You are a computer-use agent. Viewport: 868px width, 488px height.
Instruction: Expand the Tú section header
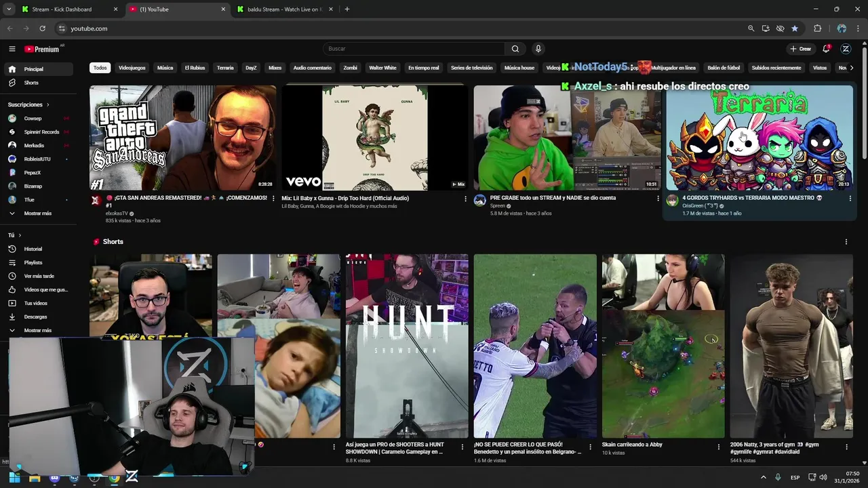14,235
